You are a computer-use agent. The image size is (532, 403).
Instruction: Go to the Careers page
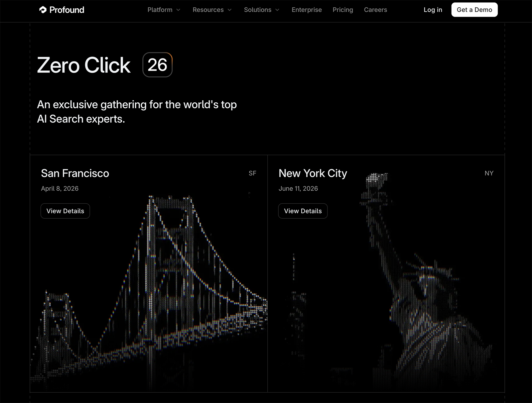[x=375, y=10]
